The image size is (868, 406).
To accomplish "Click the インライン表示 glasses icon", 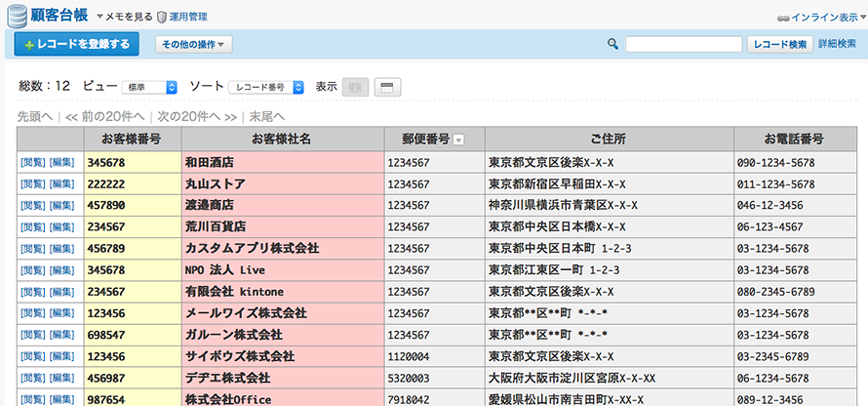I will (x=783, y=18).
